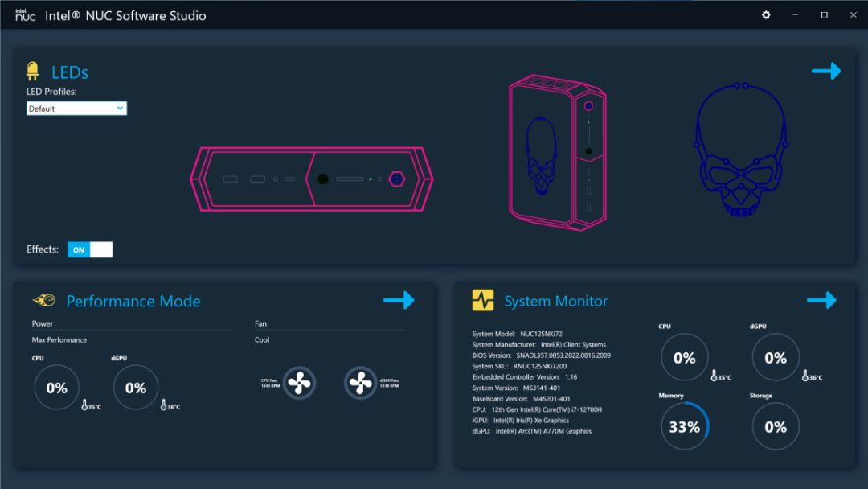Click the Performance Mode speedometer icon
Image resolution: width=868 pixels, height=489 pixels.
pyautogui.click(x=44, y=300)
